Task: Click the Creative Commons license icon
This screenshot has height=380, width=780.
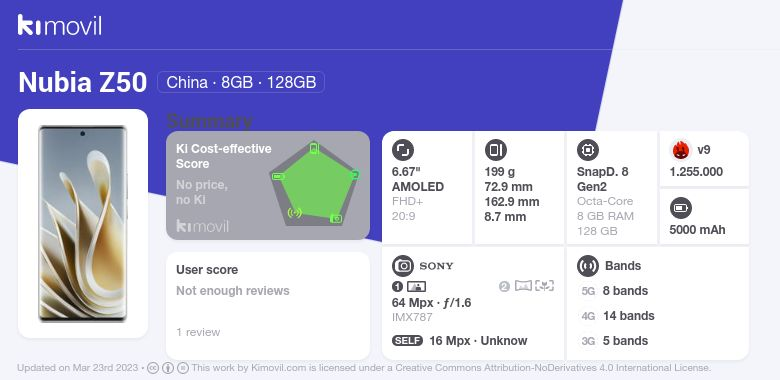Action: tap(153, 368)
